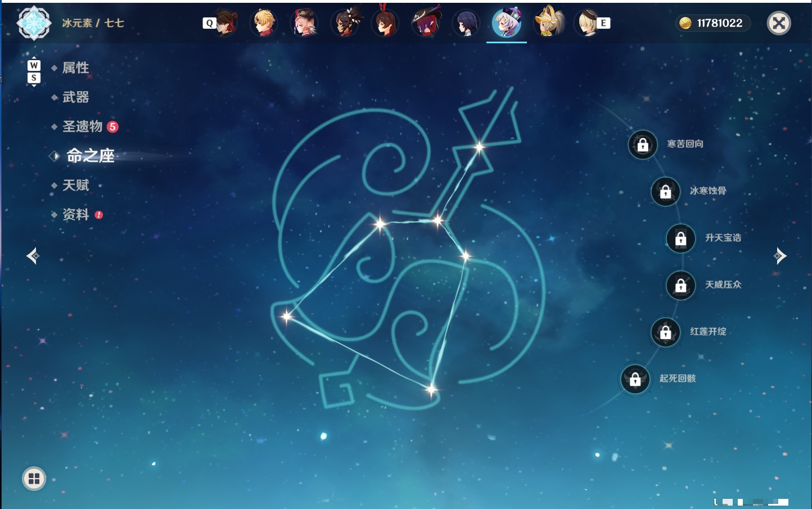812x509 pixels.
Task: Open the 天赋 talents section
Action: (x=75, y=185)
